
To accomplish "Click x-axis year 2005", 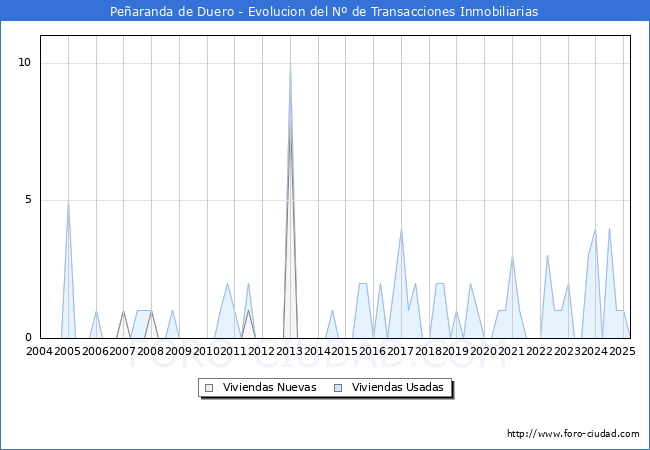I will [68, 351].
